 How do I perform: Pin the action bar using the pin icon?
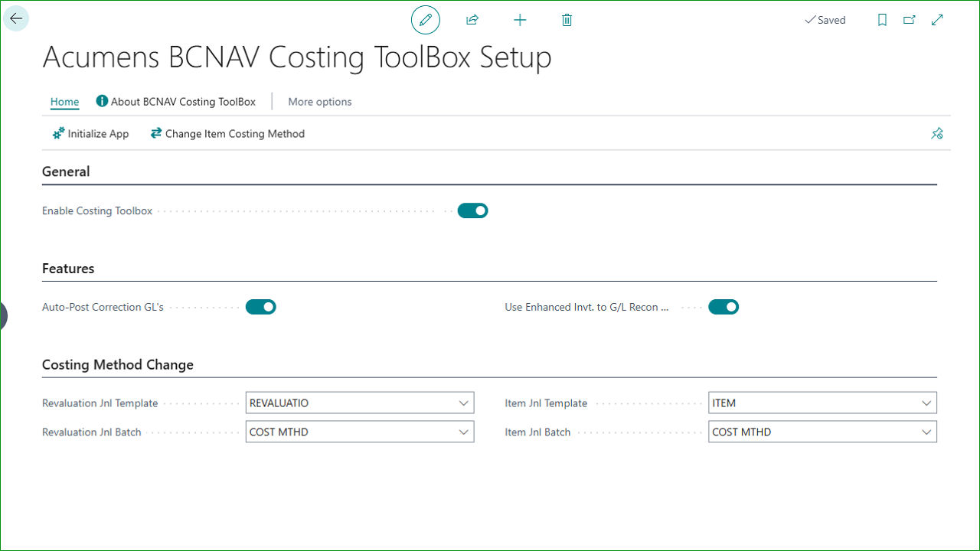[937, 134]
